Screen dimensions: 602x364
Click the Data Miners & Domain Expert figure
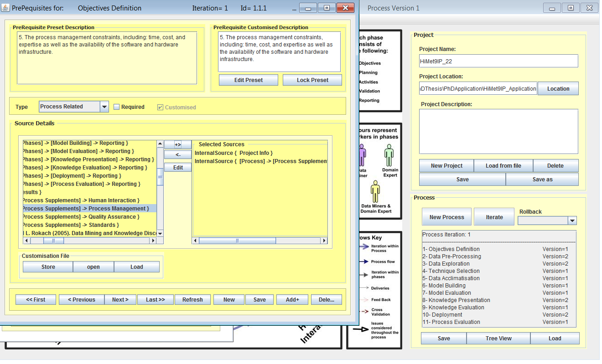pyautogui.click(x=375, y=191)
